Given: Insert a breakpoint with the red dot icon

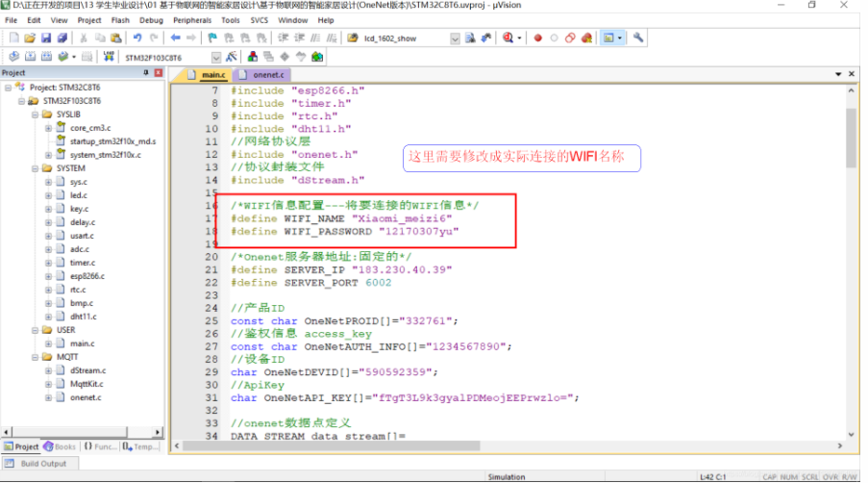Looking at the screenshot, I should (537, 38).
